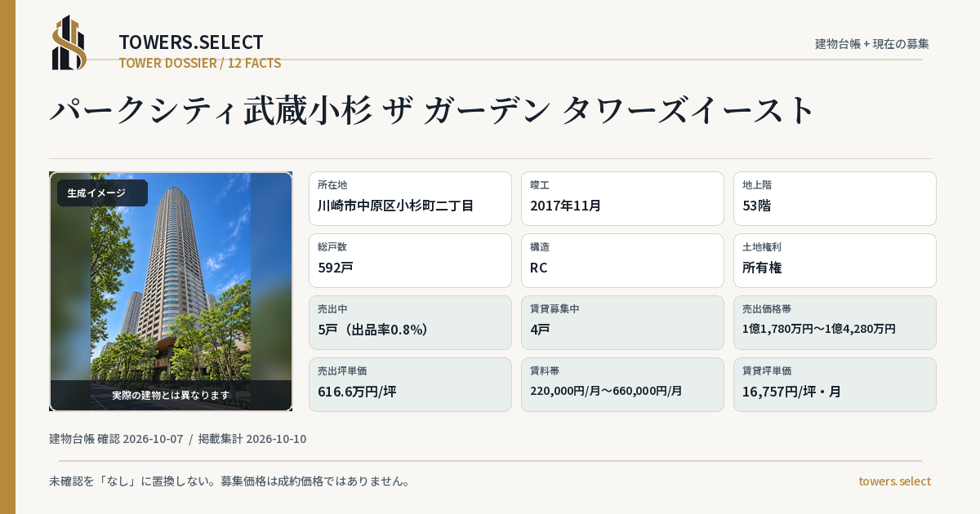Click the address 川崎市中原区小杉町二丁目
Image resolution: width=980 pixels, height=514 pixels.
[x=395, y=206]
